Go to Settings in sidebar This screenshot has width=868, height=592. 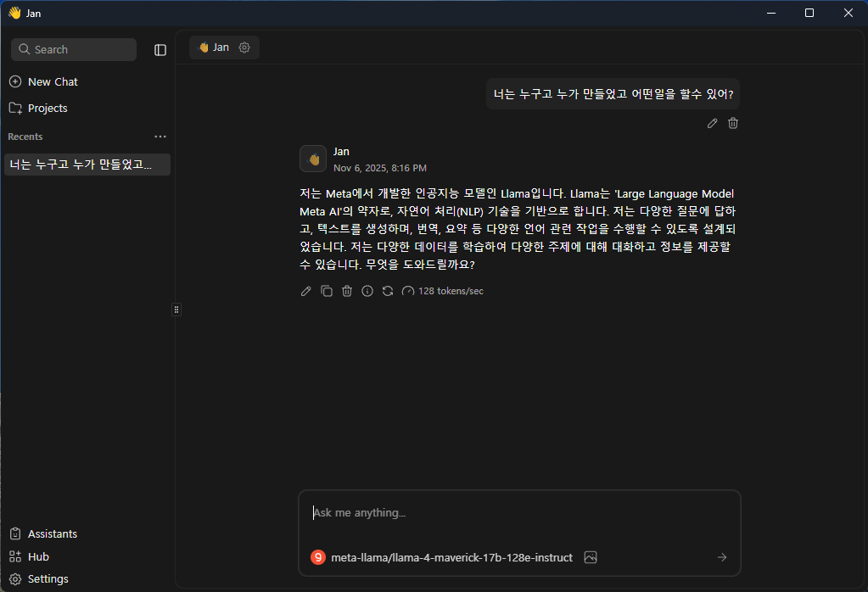coord(48,578)
